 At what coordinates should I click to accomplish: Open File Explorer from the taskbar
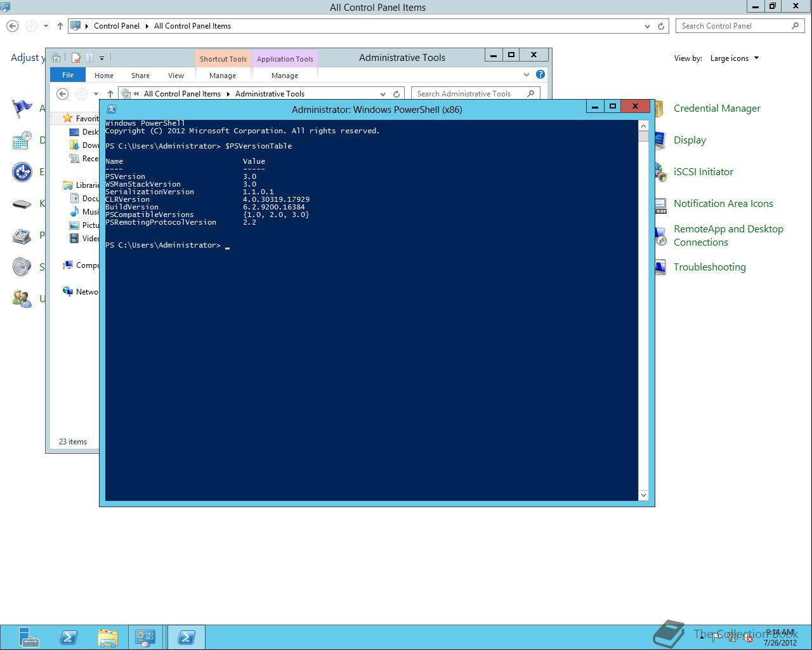click(108, 637)
